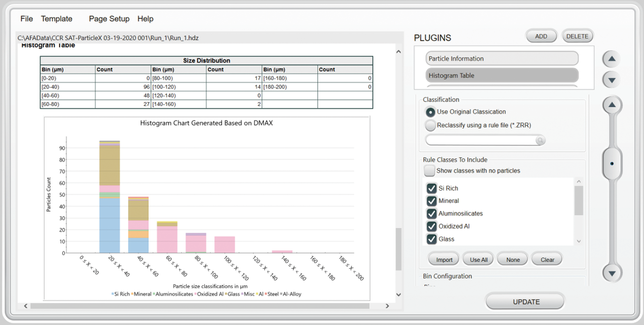The width and height of the screenshot is (644, 325).
Task: Click the UPDATE button
Action: 525,302
